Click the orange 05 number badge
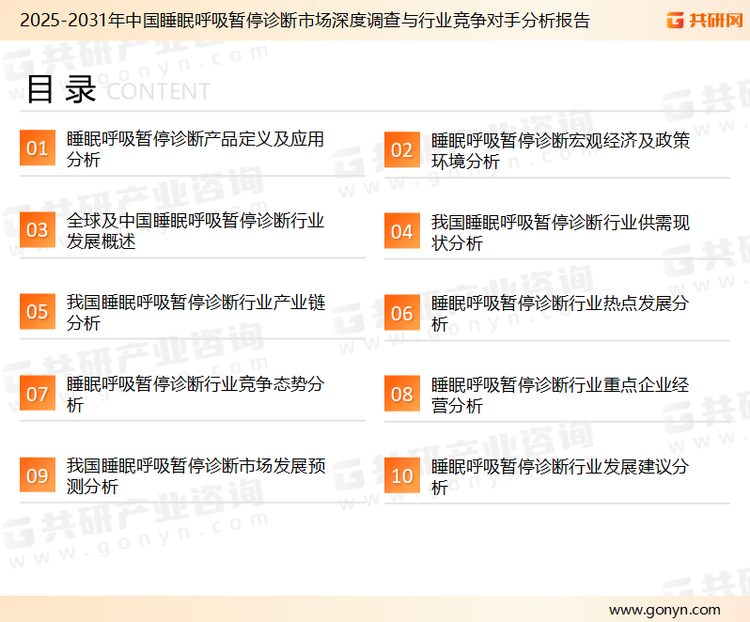 (37, 311)
